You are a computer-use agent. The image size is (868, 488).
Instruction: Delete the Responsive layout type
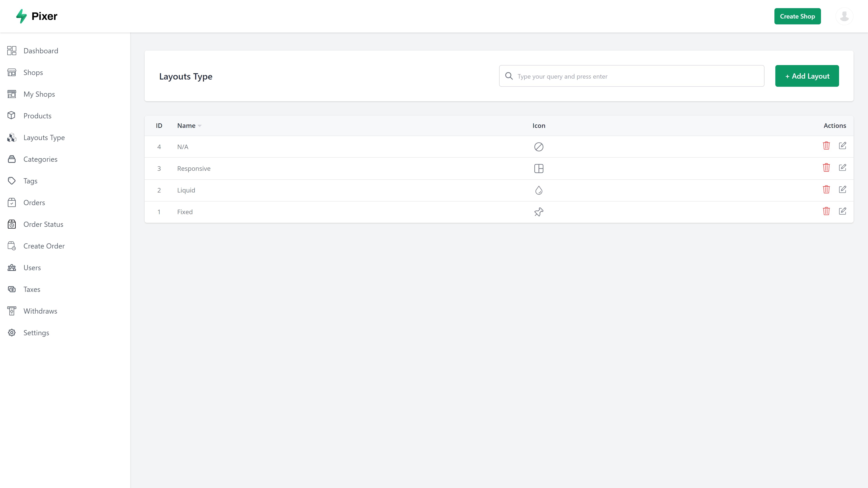(826, 167)
